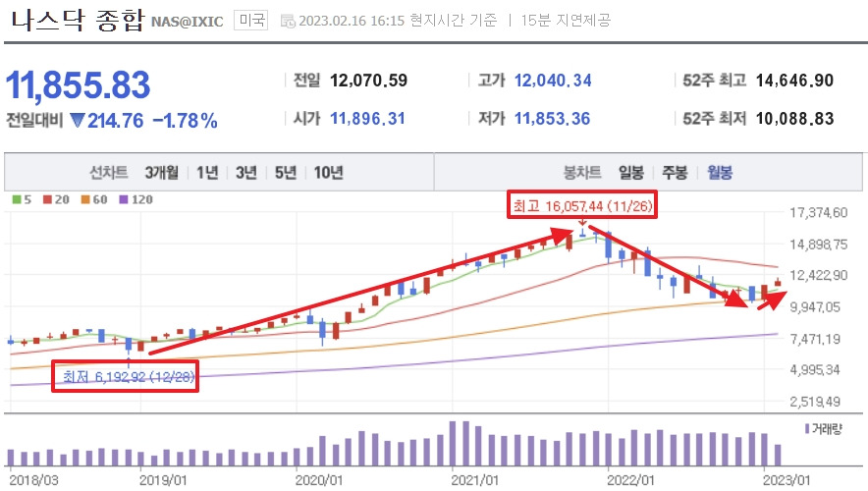Switch to 주봉 weekly candle chart
Image resolution: width=868 pixels, height=491 pixels.
(675, 173)
